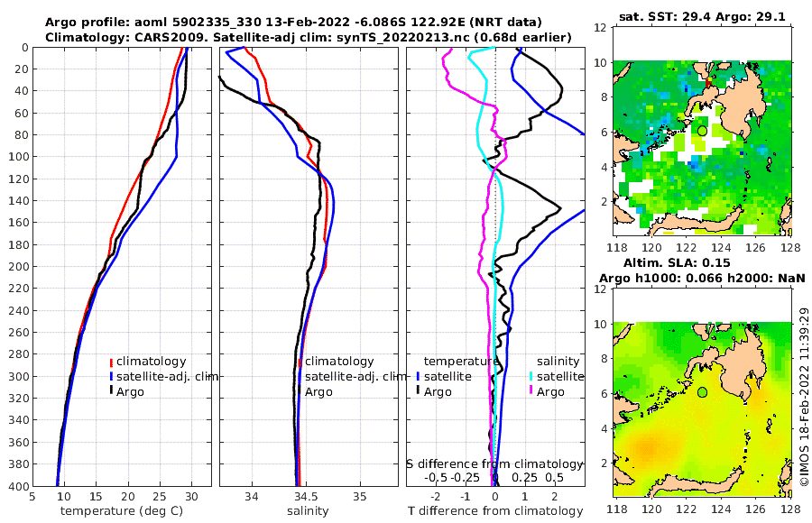Click the 'sat. SST: 29.4 Argo: 29.1' heading
The height and width of the screenshot is (523, 812).
pos(702,16)
